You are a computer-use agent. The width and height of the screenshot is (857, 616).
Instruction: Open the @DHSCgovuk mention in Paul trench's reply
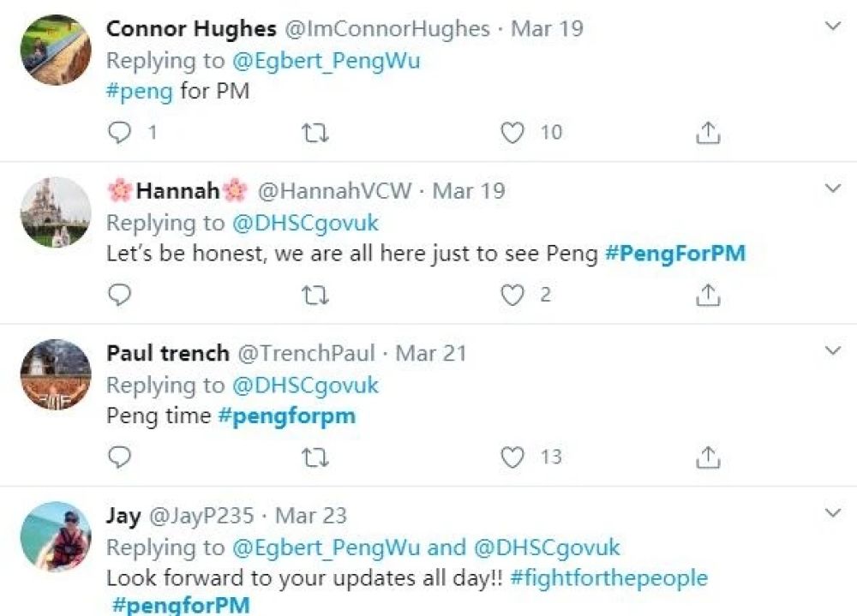[x=305, y=385]
